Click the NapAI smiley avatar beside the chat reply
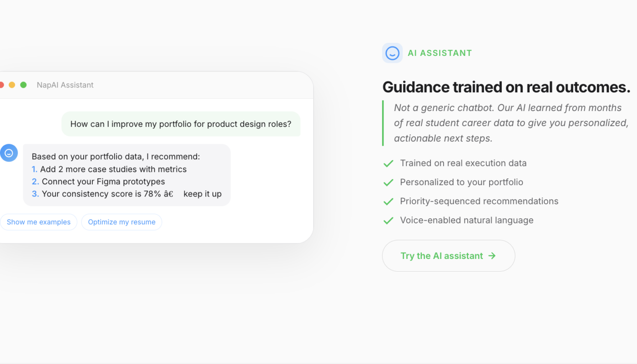 click(9, 153)
